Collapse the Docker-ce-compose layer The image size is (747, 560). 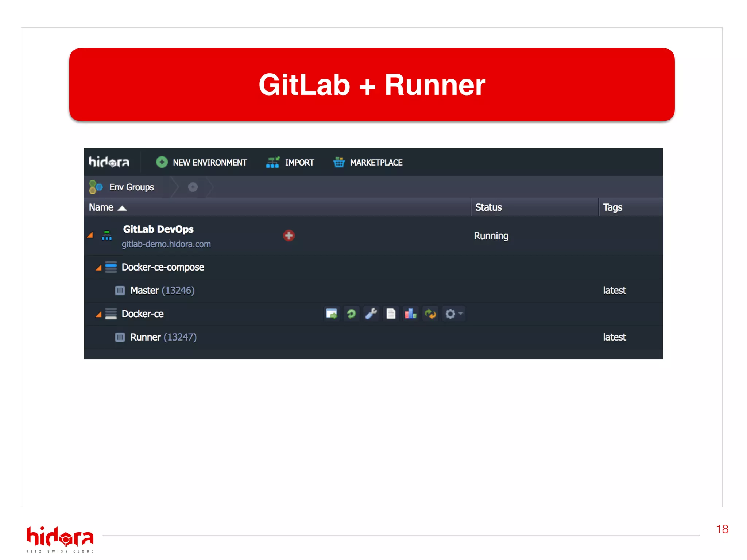coord(98,268)
